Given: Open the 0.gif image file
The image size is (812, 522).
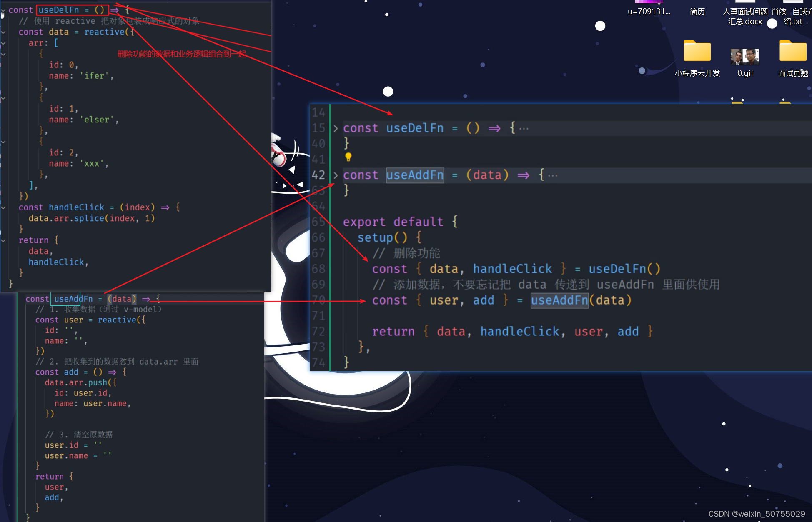Looking at the screenshot, I should (745, 57).
